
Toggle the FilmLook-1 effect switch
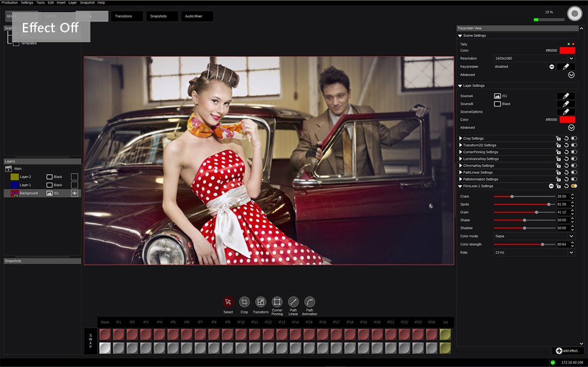coord(574,186)
